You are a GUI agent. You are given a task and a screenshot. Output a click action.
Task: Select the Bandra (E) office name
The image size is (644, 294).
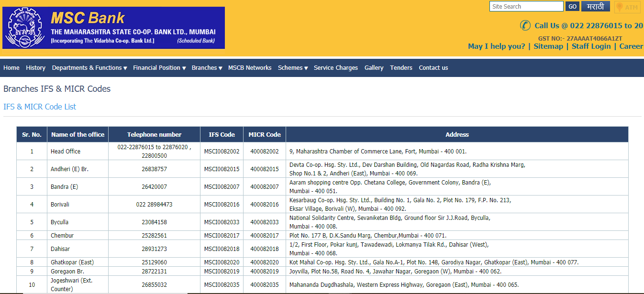tap(65, 187)
